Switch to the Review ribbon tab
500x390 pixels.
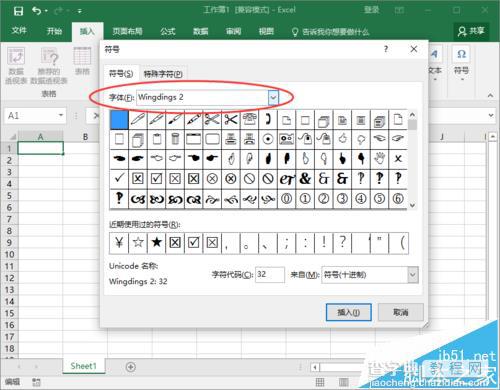coord(233,31)
